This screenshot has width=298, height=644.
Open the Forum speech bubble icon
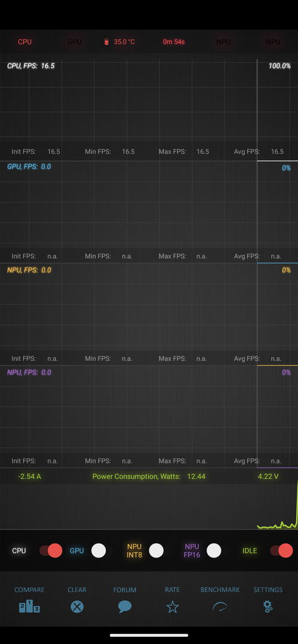click(125, 606)
